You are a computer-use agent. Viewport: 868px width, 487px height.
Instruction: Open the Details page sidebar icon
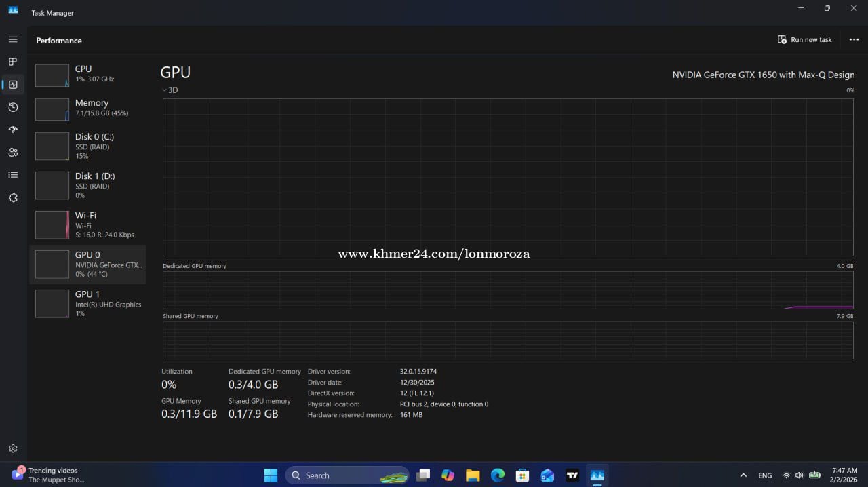tap(13, 175)
